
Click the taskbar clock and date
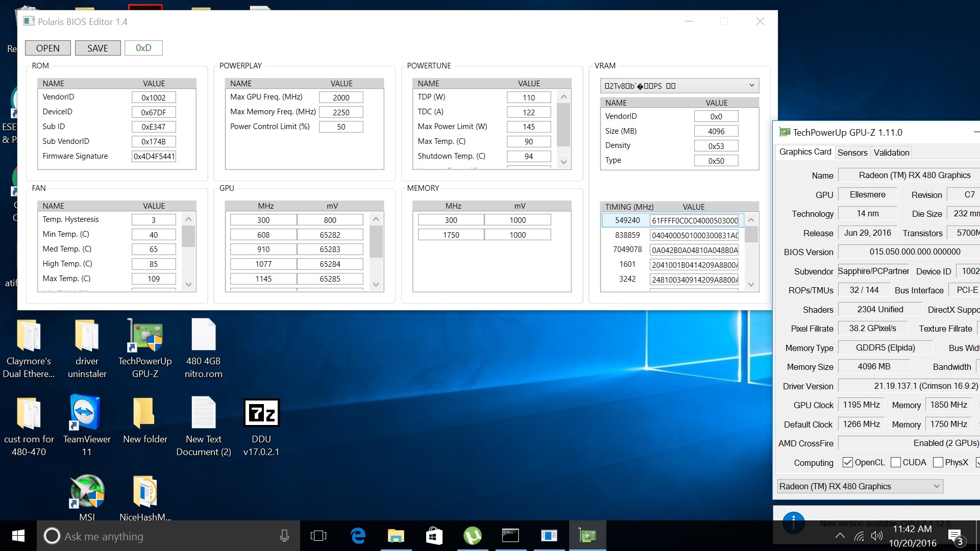coord(913,536)
